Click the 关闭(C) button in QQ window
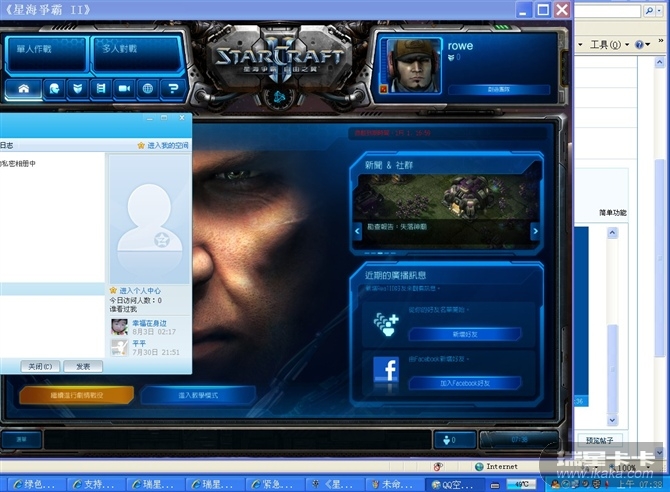 coord(40,366)
